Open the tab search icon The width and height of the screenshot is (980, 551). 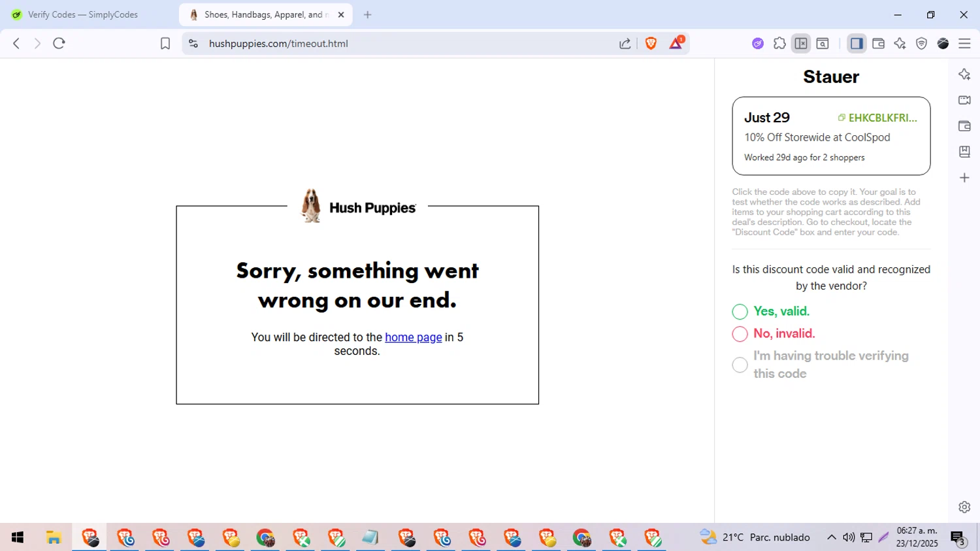[823, 43]
